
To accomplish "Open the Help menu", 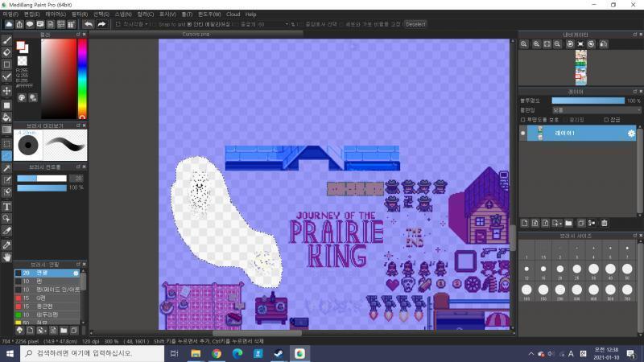I will 250,14.
